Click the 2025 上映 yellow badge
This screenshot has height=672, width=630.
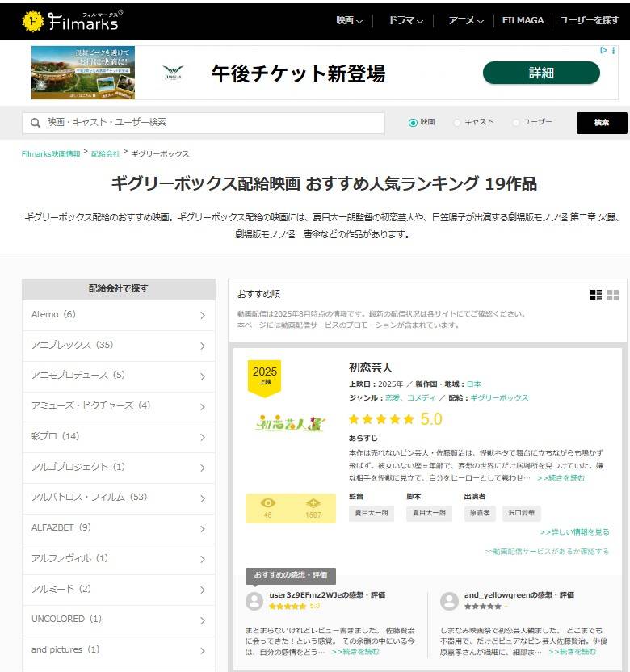[x=265, y=378]
